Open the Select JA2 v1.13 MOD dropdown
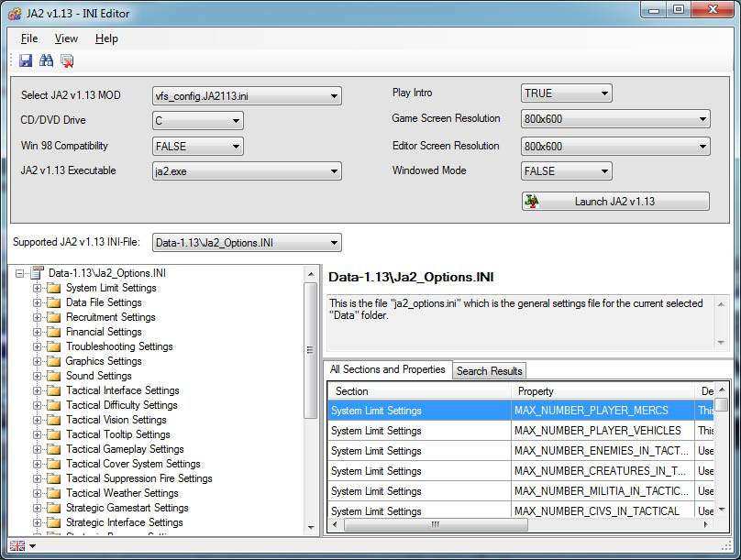The height and width of the screenshot is (560, 741). point(247,96)
